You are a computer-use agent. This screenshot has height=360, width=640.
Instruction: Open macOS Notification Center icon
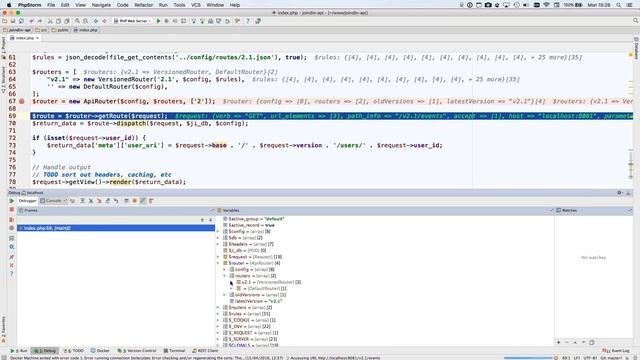click(630, 5)
